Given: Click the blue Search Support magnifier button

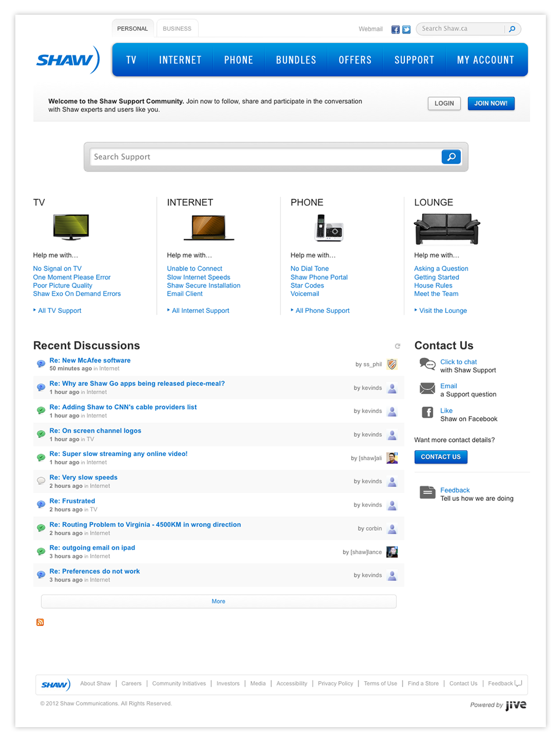Looking at the screenshot, I should pyautogui.click(x=451, y=157).
